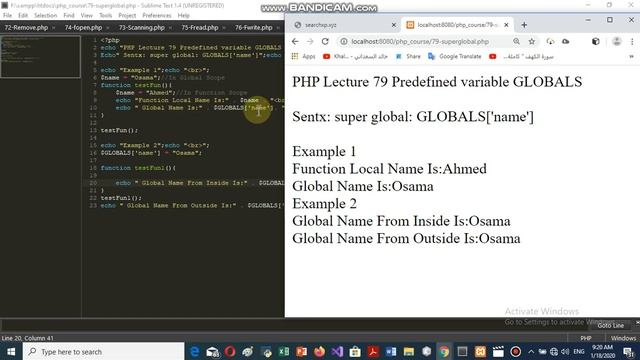640x360 pixels.
Task: Switch to the 74-fopen.php editor tab
Action: click(83, 27)
